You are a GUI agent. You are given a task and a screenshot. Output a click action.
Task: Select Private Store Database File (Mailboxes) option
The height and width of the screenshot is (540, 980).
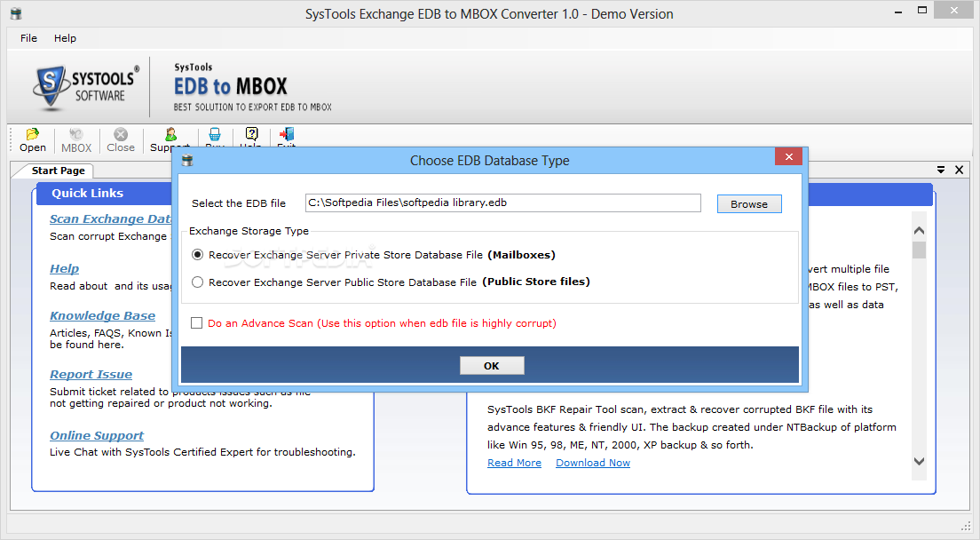pyautogui.click(x=197, y=254)
